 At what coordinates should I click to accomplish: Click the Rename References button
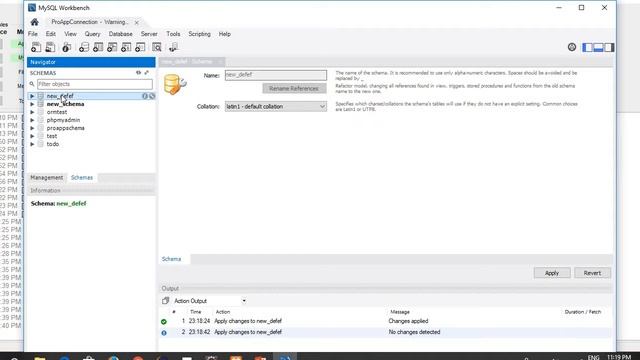pyautogui.click(x=294, y=89)
